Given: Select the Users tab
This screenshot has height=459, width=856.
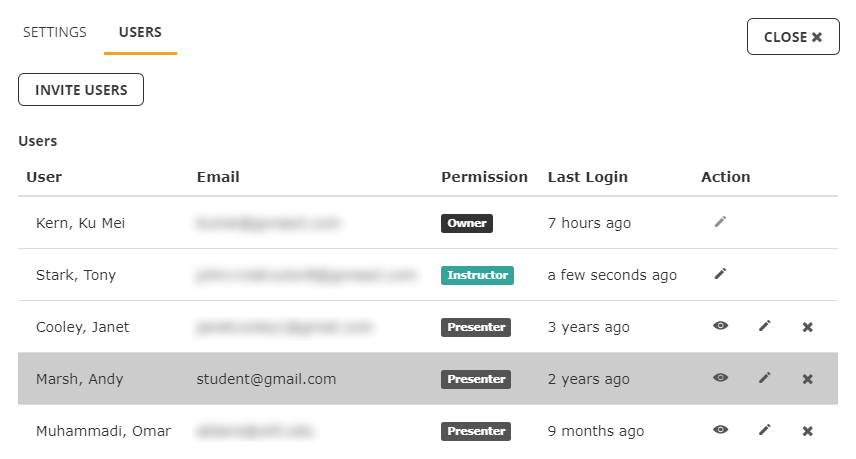Looking at the screenshot, I should pyautogui.click(x=140, y=32).
